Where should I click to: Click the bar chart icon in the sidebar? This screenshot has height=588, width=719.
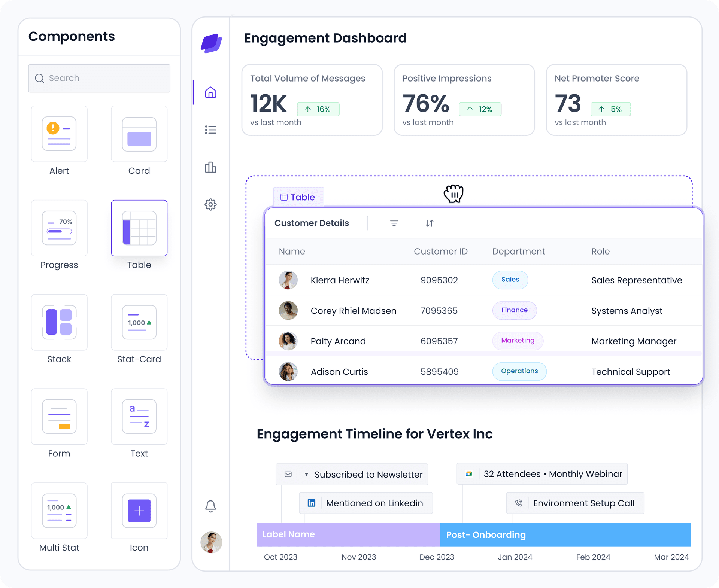coord(211,167)
